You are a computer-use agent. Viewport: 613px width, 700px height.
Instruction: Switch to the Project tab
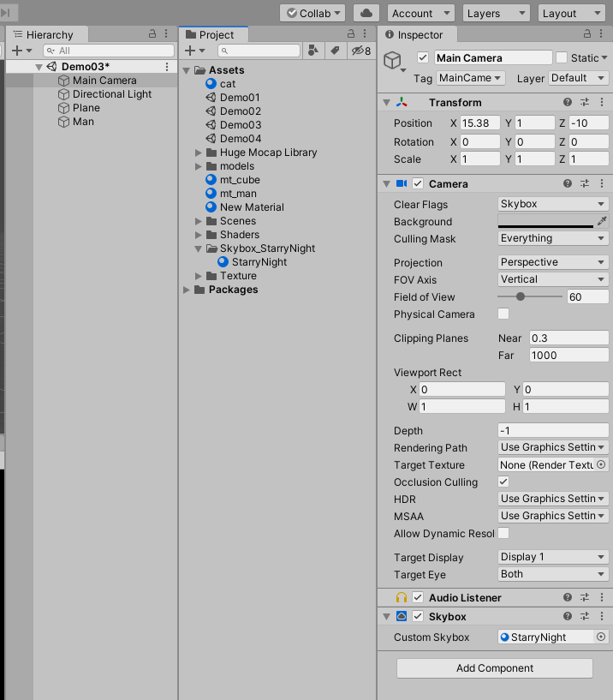214,34
